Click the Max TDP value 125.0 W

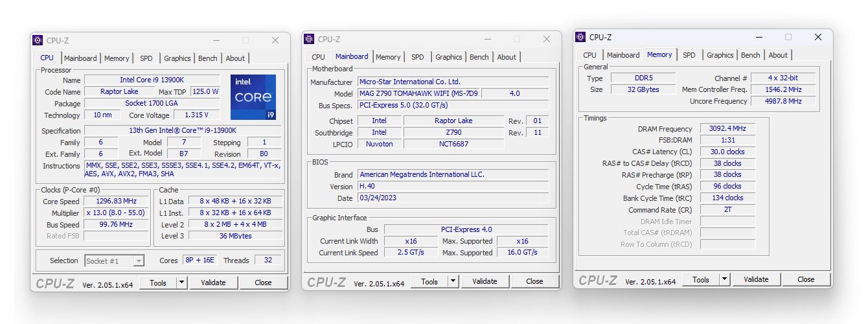pos(206,92)
